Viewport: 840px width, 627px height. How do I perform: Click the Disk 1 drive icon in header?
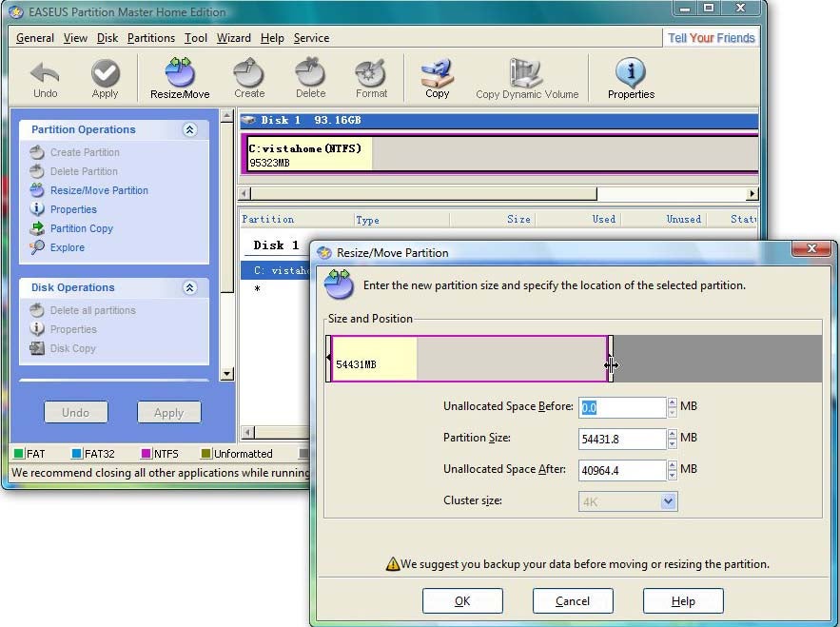click(x=248, y=120)
